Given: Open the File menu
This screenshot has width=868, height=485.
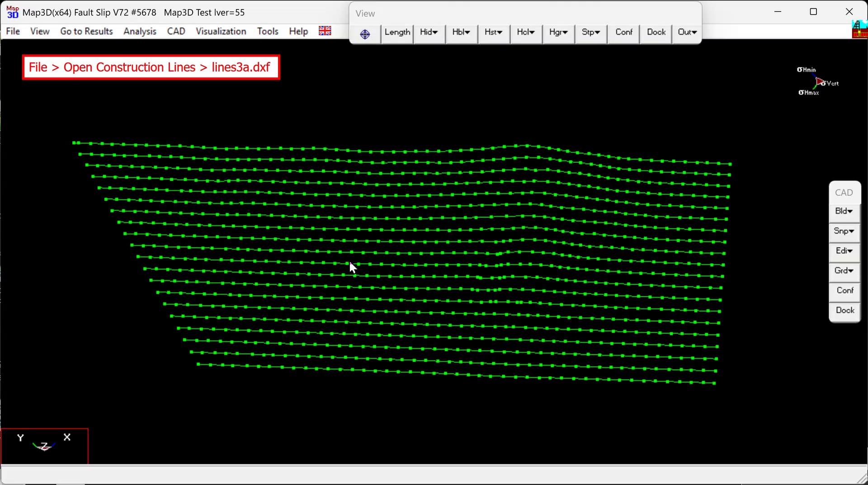Looking at the screenshot, I should [x=13, y=31].
